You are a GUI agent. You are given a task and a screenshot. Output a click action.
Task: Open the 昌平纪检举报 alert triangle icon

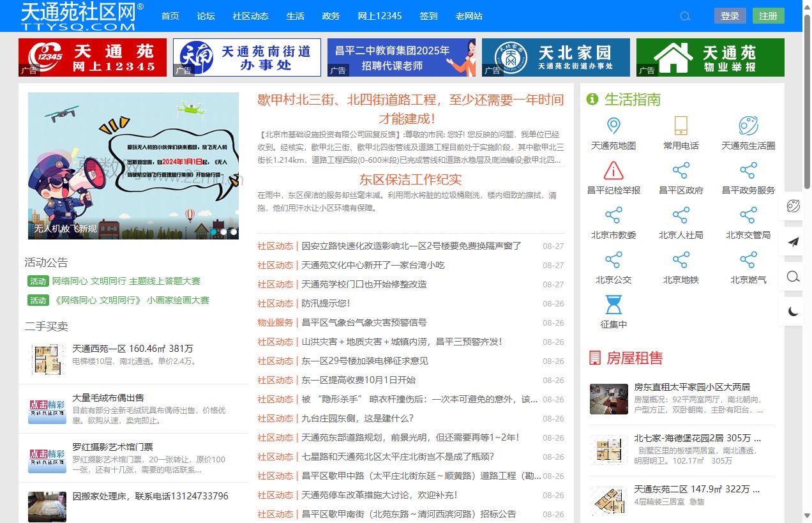coord(613,171)
